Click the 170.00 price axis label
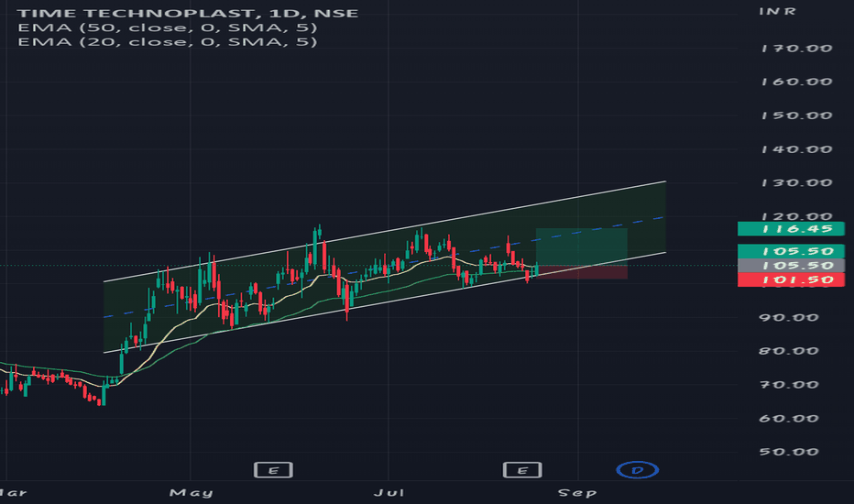 [797, 49]
